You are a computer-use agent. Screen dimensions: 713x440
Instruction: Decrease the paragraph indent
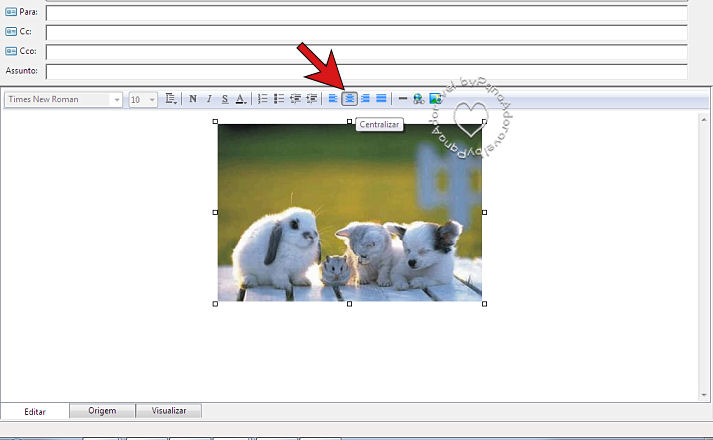click(x=296, y=99)
